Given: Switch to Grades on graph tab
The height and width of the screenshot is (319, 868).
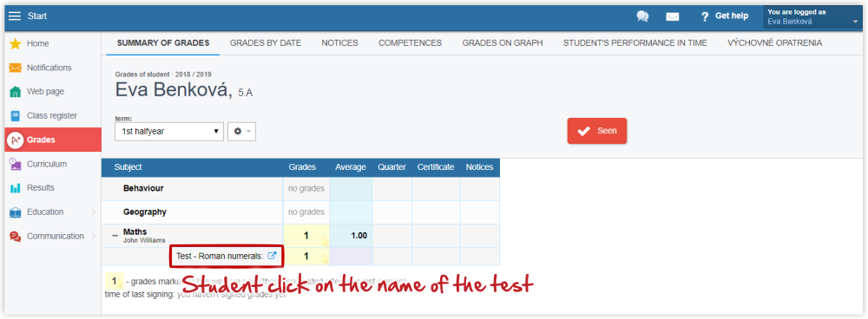Looking at the screenshot, I should (x=503, y=43).
